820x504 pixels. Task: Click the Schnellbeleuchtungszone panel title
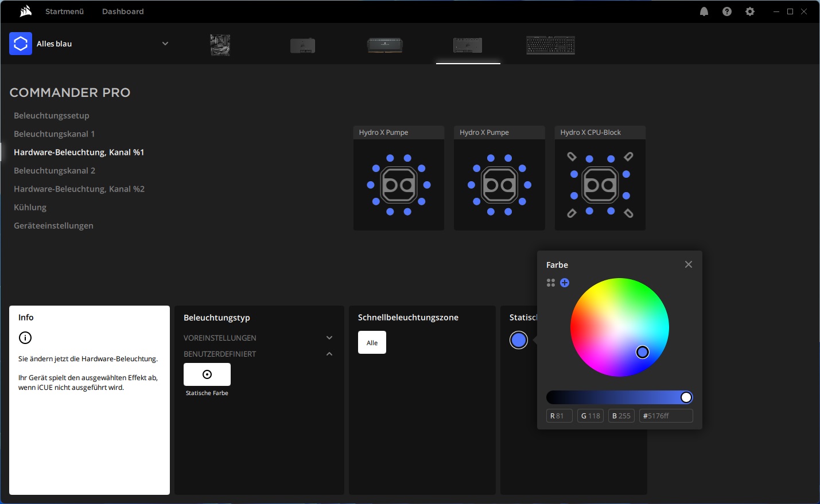408,317
